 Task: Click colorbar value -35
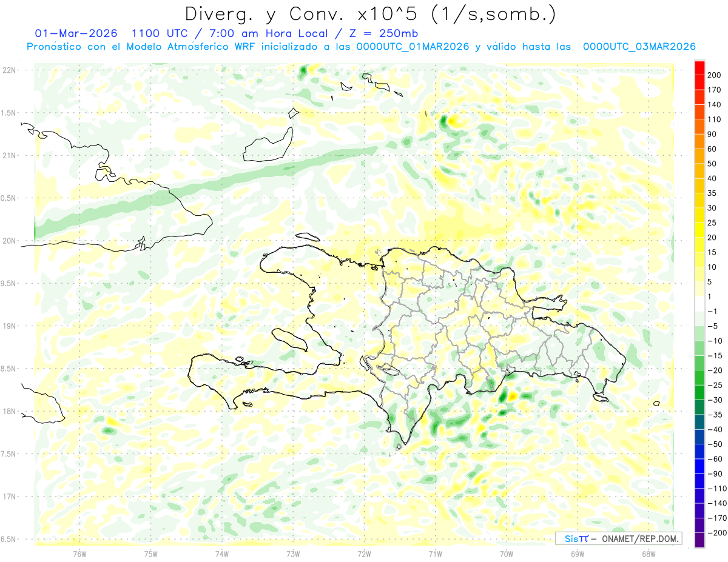tap(715, 415)
